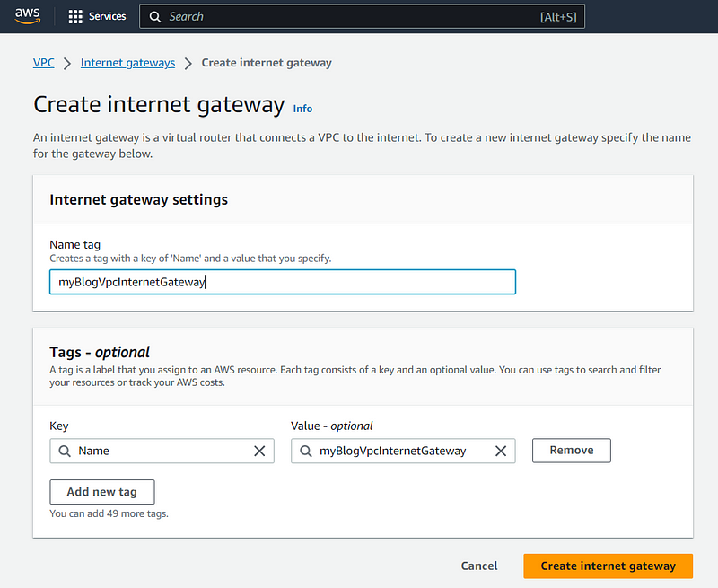
Task: Clear the Key field with its X icon
Action: 259,451
